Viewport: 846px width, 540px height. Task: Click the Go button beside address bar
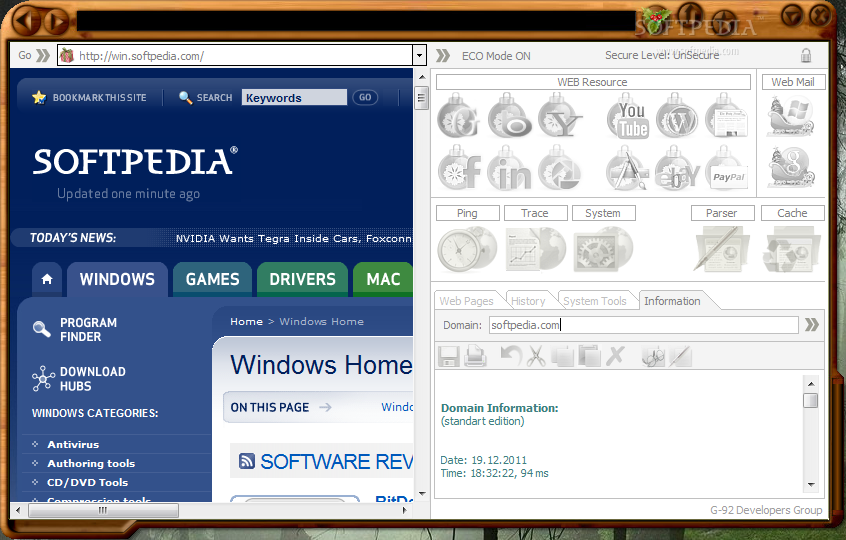(33, 56)
